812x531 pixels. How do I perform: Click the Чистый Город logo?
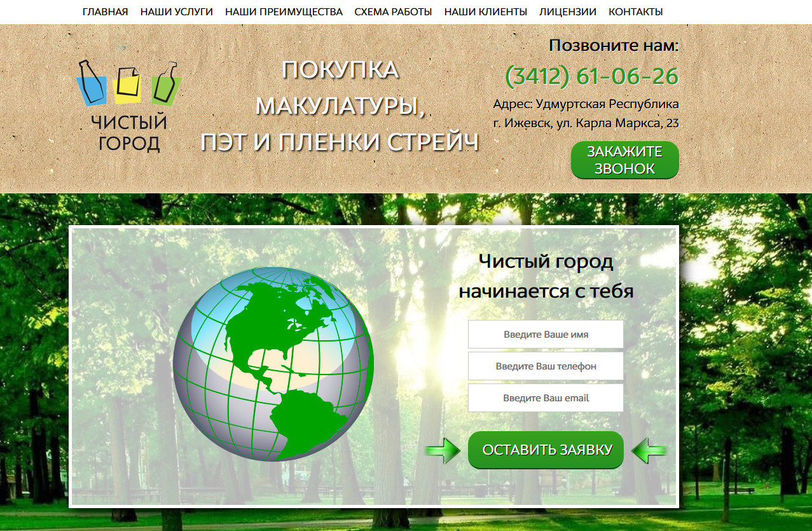(x=129, y=106)
